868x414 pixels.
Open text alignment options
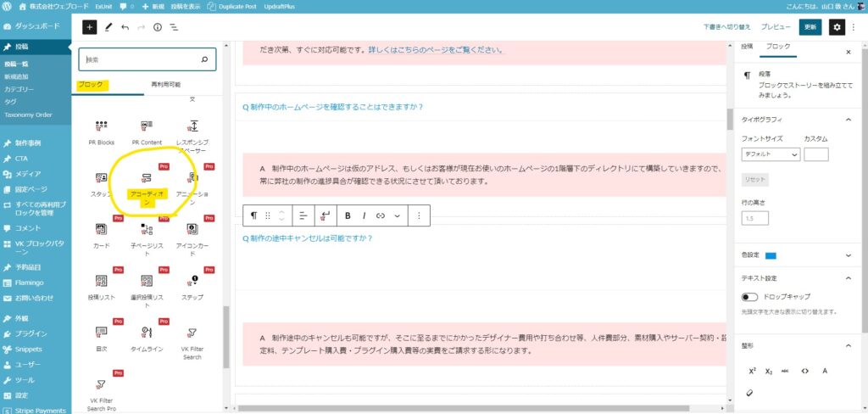point(303,215)
